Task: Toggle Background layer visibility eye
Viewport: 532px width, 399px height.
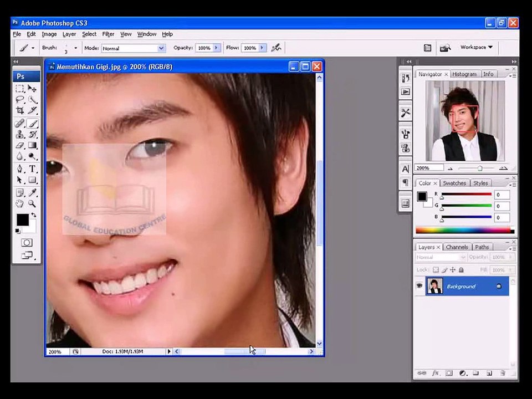Action: click(420, 286)
